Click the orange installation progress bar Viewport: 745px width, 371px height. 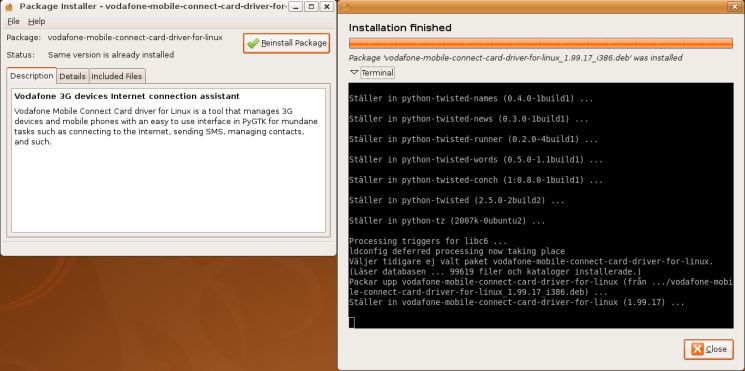[x=541, y=43]
